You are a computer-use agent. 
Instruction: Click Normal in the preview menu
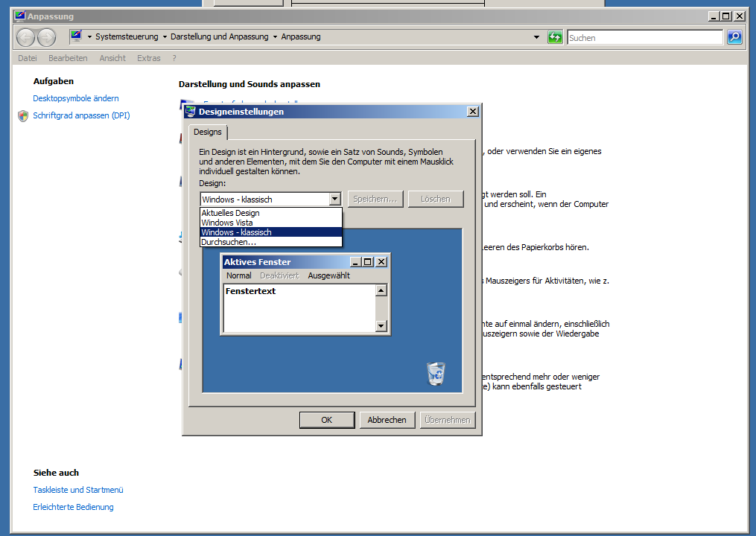[x=238, y=275]
